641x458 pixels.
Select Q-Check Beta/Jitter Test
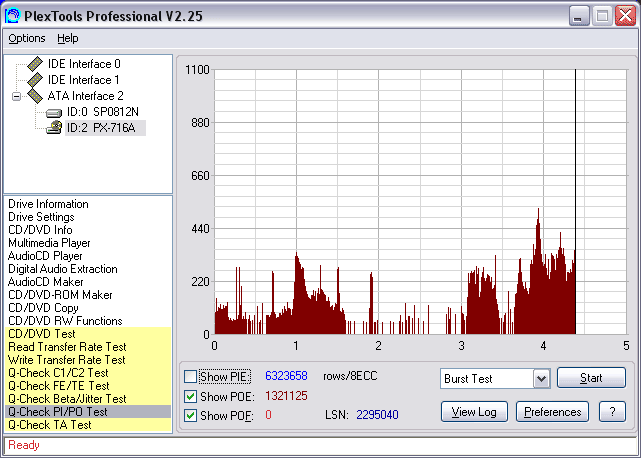(x=88, y=399)
